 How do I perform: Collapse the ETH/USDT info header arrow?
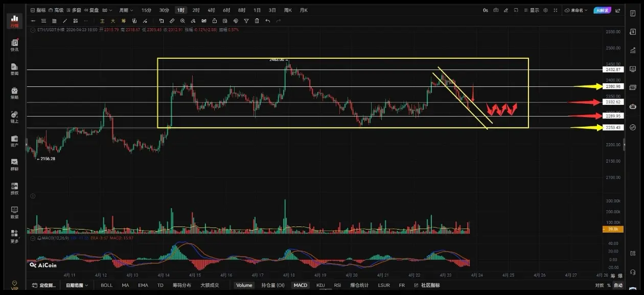point(33,30)
